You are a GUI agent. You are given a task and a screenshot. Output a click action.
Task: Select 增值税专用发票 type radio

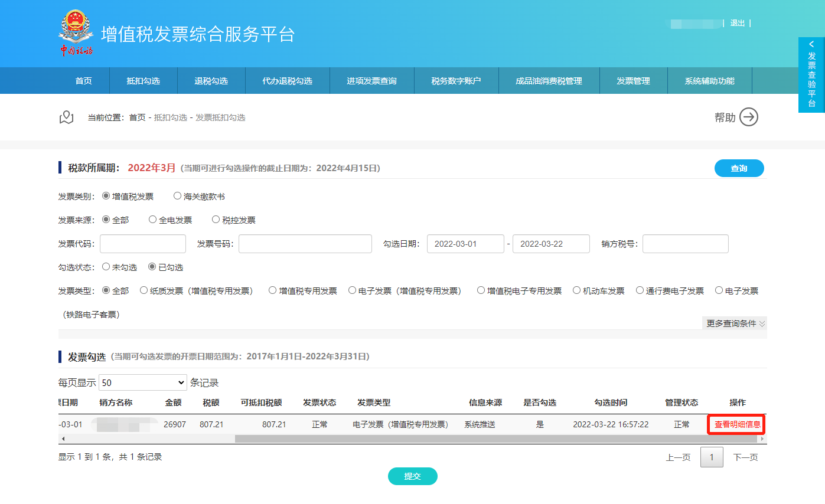273,290
